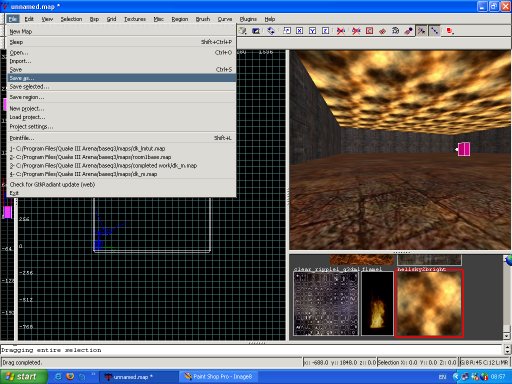Choose Import... from the File menu

click(121, 61)
